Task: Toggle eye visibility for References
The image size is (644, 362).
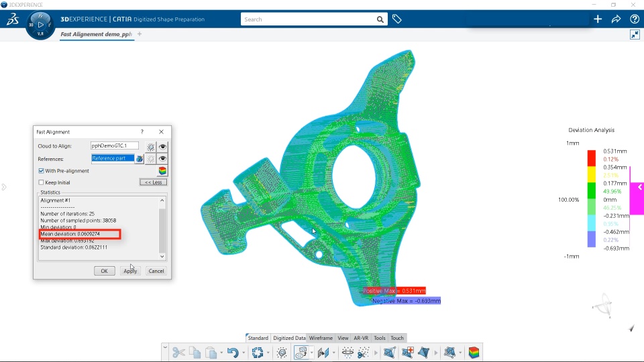Action: [x=162, y=159]
